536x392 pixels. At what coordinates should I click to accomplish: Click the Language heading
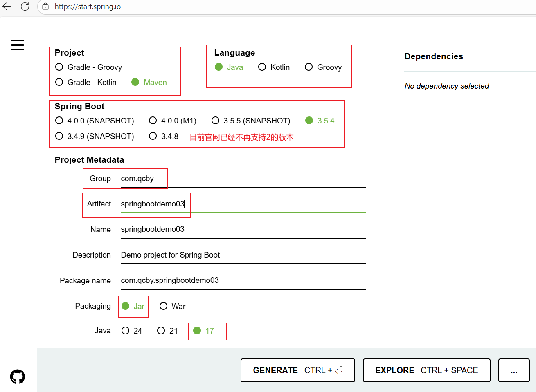click(234, 53)
